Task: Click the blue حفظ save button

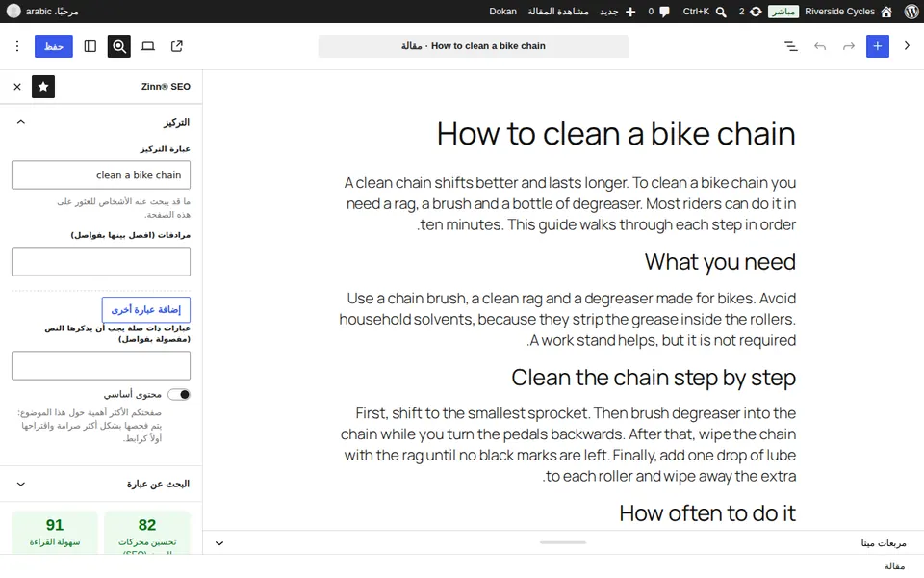Action: point(54,46)
